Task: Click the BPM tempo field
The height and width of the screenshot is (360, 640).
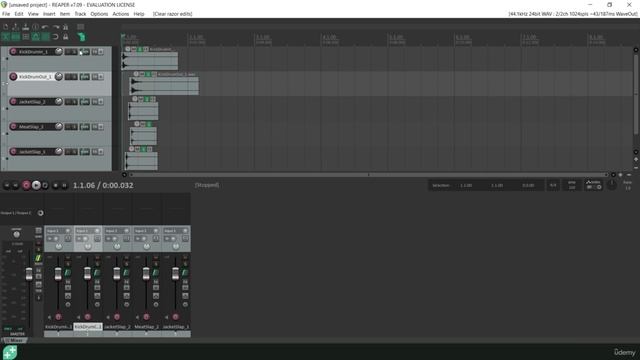Action: point(572,185)
